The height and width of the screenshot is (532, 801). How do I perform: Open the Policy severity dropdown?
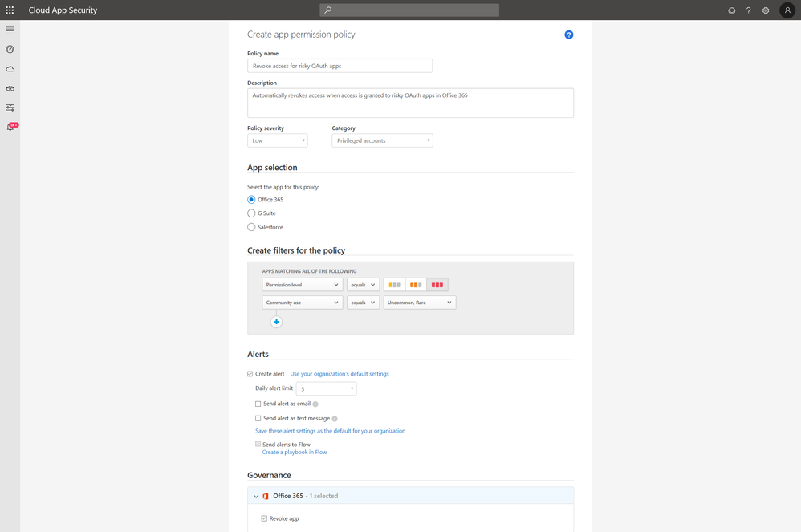pyautogui.click(x=278, y=140)
